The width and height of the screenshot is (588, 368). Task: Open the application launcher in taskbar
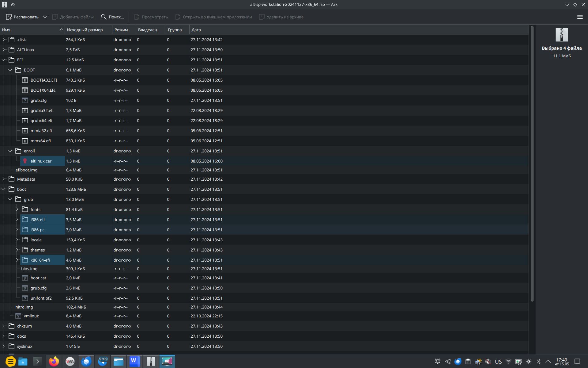10,362
